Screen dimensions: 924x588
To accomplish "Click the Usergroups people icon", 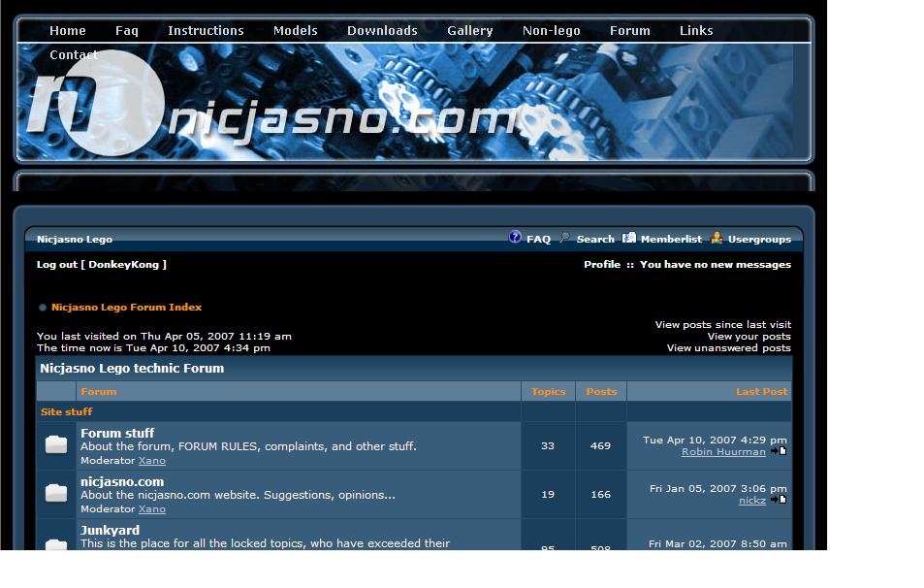I will click(x=717, y=237).
